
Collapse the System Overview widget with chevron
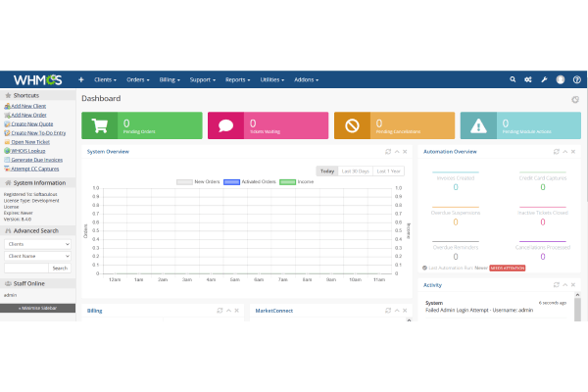397,152
